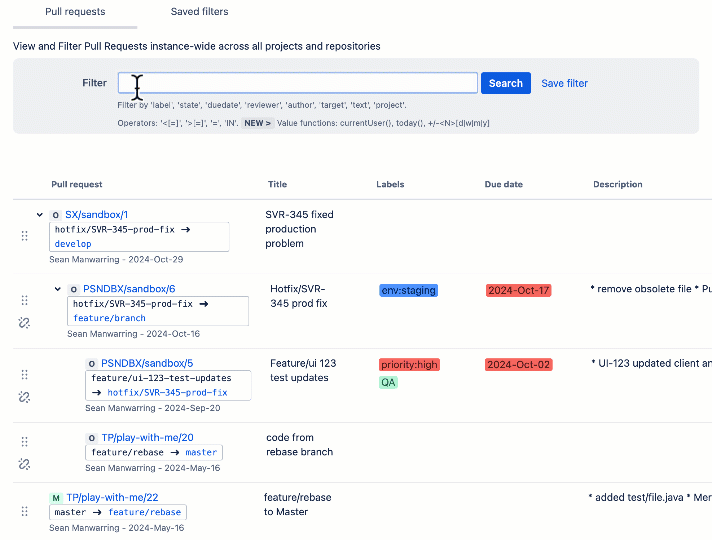This screenshot has width=712, height=540.
Task: Click drag handle icon for SX/sandbox/1 row
Action: tap(25, 236)
